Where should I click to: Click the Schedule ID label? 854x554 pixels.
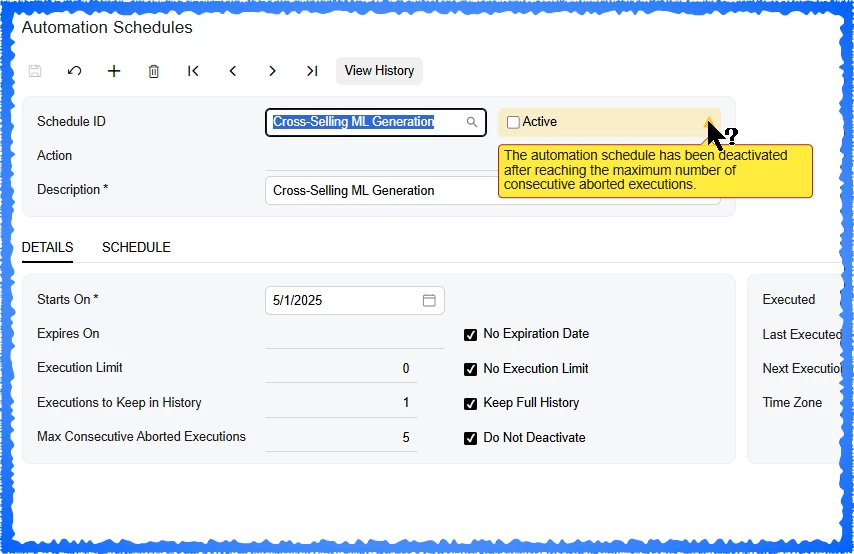pos(71,121)
